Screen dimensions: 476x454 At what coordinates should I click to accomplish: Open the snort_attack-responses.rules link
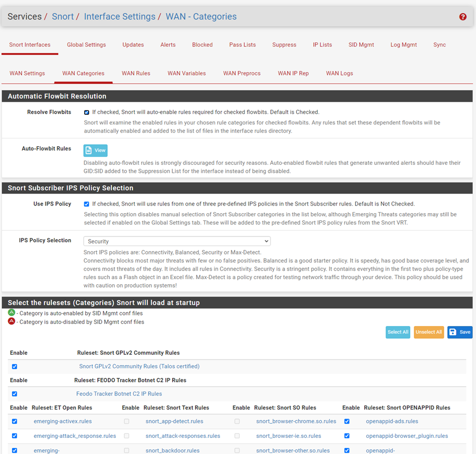pyautogui.click(x=183, y=436)
